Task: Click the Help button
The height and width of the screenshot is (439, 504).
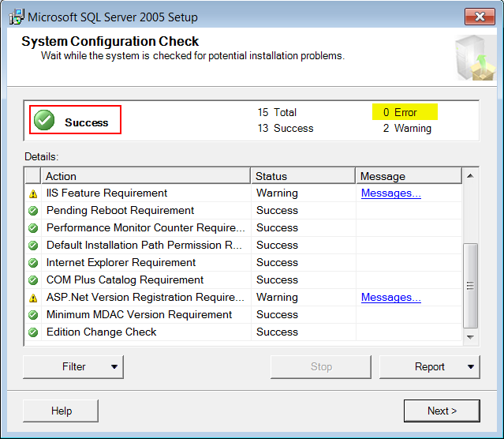Action: (61, 411)
